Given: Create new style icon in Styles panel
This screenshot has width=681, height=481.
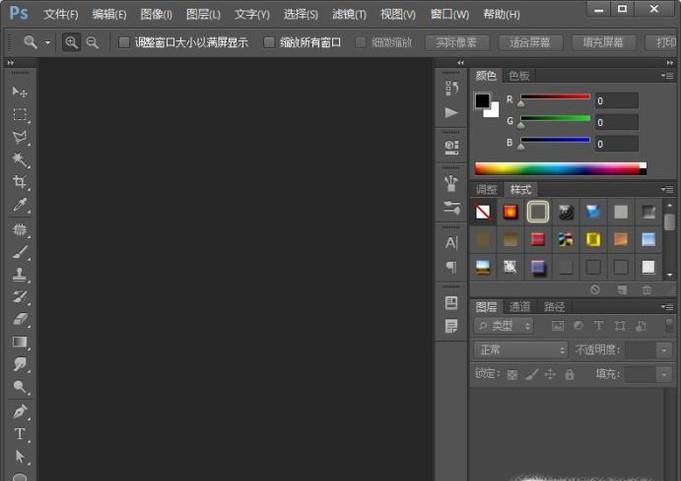Looking at the screenshot, I should click(622, 290).
